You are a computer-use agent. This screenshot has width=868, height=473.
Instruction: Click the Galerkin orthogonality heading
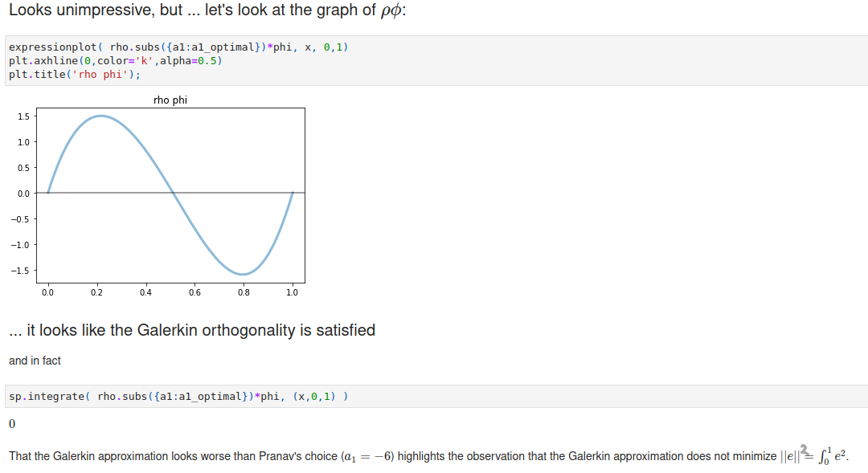click(x=192, y=330)
